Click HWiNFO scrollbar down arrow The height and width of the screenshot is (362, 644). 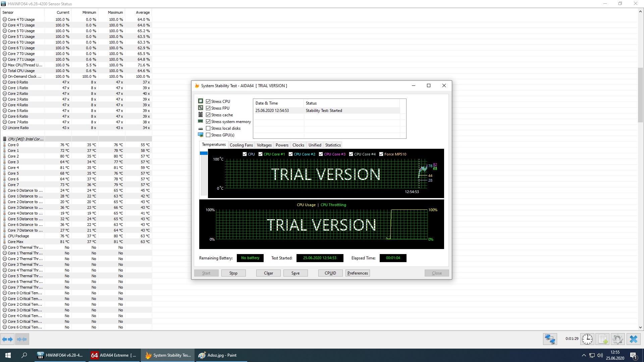(640, 327)
